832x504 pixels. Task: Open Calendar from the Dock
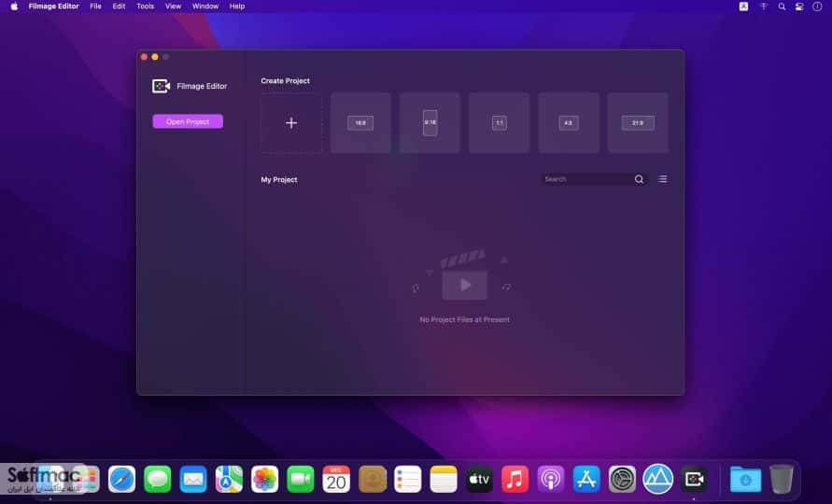click(336, 479)
